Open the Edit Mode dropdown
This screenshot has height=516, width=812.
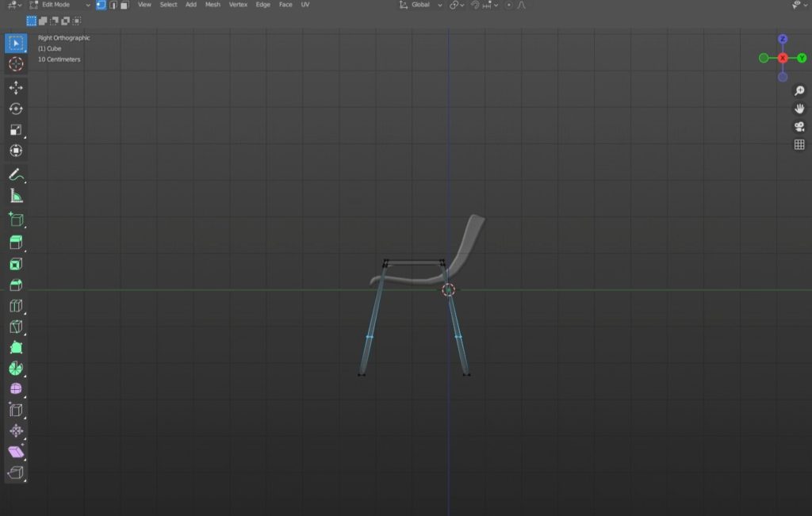point(62,5)
